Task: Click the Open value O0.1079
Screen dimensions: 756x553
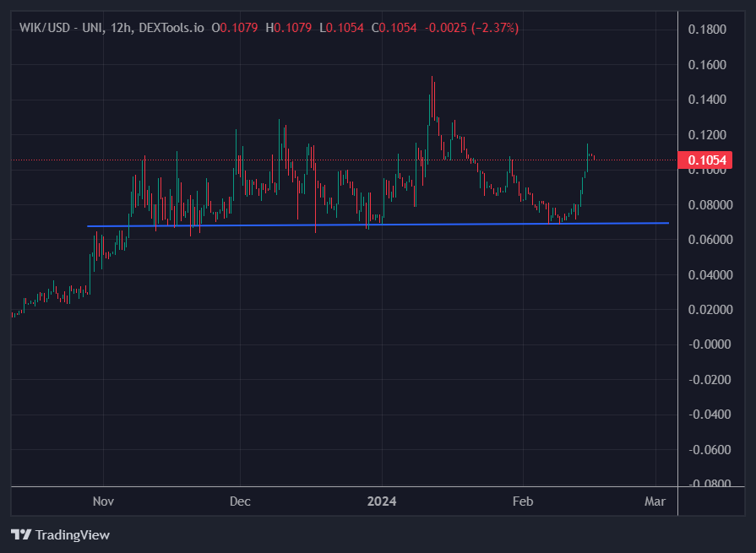Action: pyautogui.click(x=235, y=28)
